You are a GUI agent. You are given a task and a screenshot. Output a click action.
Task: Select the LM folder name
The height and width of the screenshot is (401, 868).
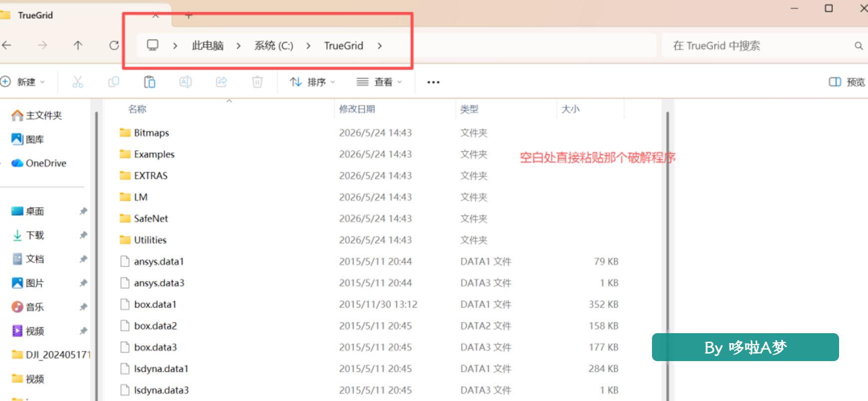[141, 197]
